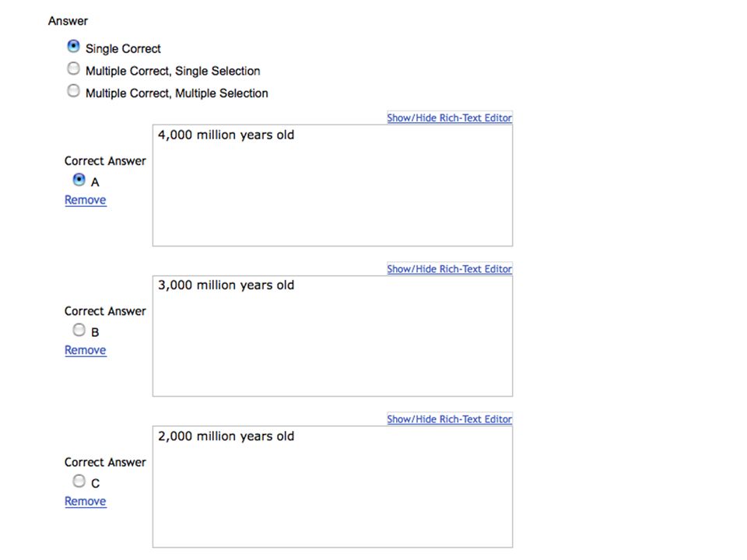Focus the 2,000 million years old text box

point(332,487)
